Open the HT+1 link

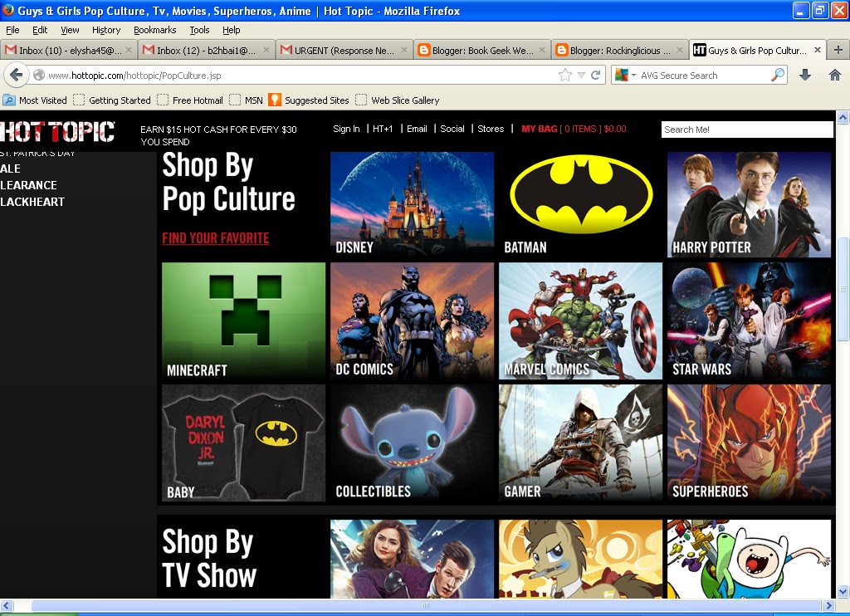pos(383,129)
